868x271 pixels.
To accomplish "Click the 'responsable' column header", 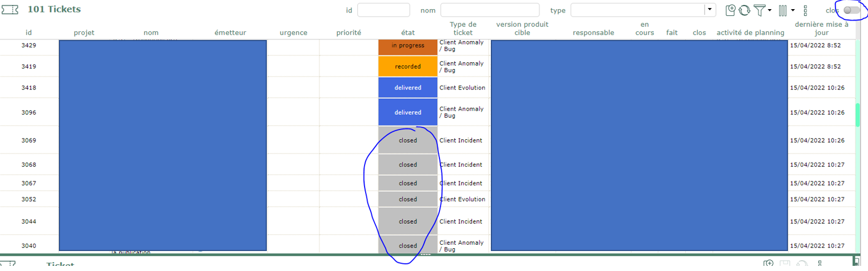I will [x=593, y=33].
